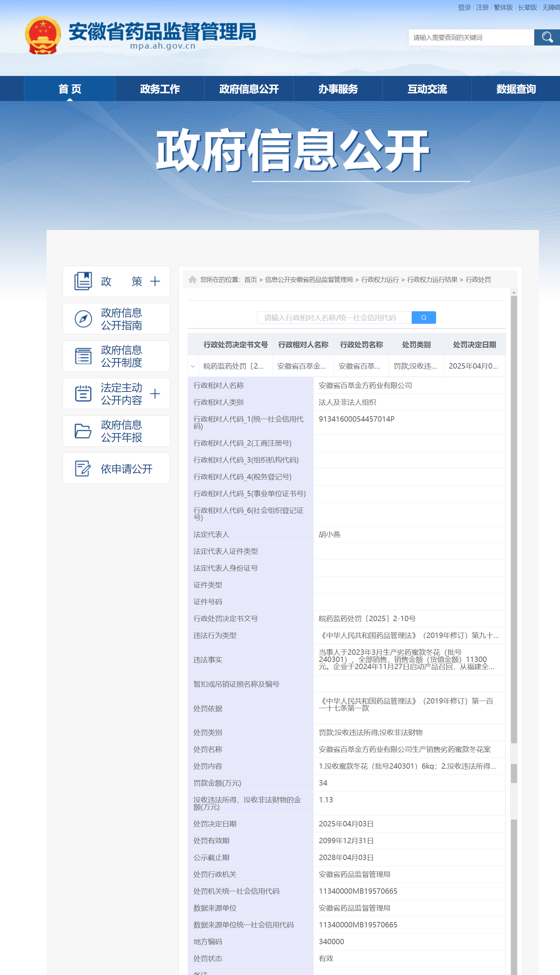Screen dimensions: 560x975
Task: Click the 行政相对人类别 value 法人及非法人组织
Action: tap(347, 402)
